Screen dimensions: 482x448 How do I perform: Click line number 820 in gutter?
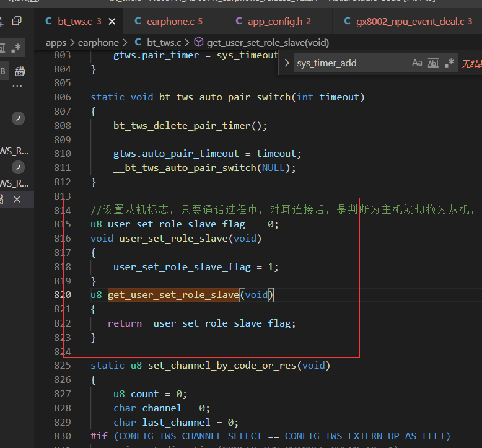coord(63,295)
